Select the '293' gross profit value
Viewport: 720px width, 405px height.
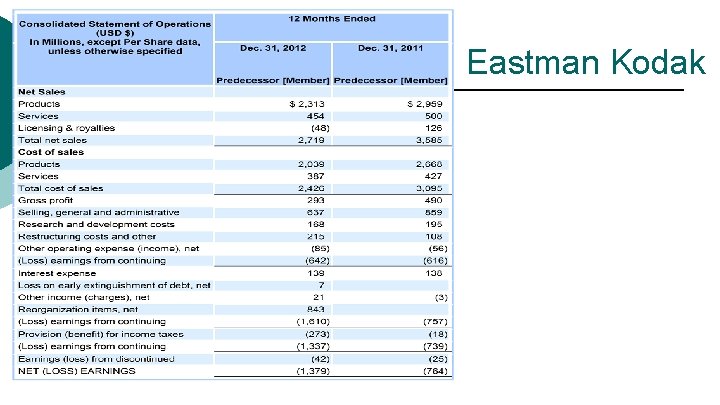[315, 200]
